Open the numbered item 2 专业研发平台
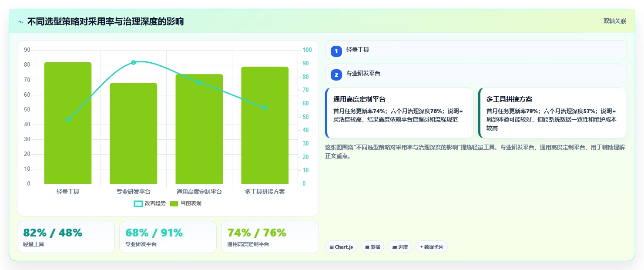Viewport: 644px width, 270px height. coord(476,73)
